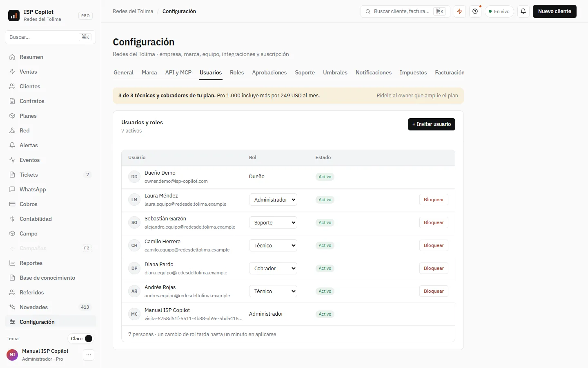Open the account options ellipsis button
Viewport: 588px width, 368px height.
[x=89, y=355]
